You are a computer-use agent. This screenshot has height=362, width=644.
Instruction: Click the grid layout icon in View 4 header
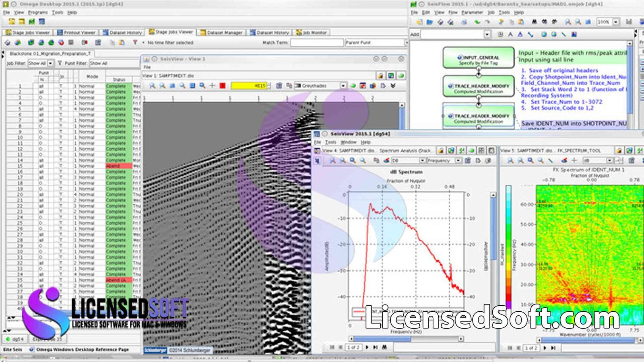(481, 150)
